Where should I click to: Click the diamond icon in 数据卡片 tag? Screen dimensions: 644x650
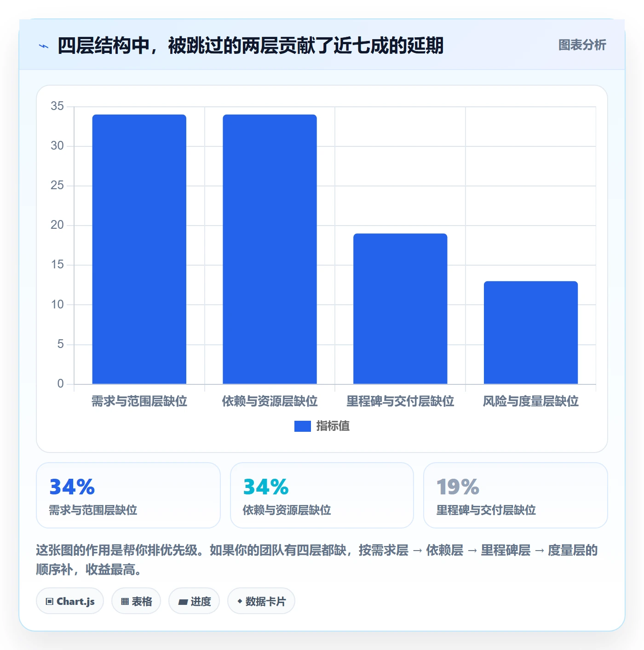[240, 601]
